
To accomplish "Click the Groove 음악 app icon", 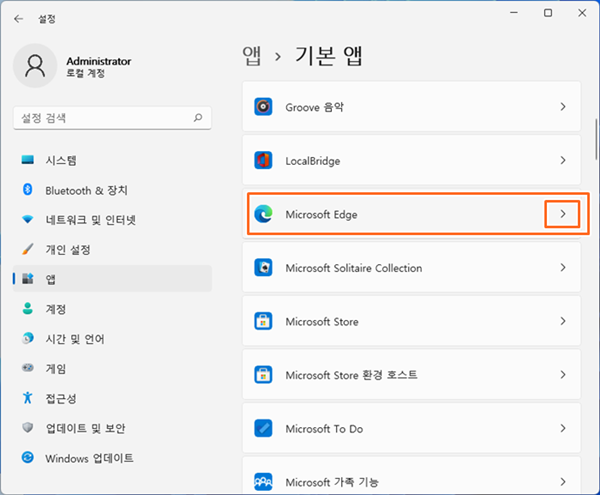I will pos(263,107).
